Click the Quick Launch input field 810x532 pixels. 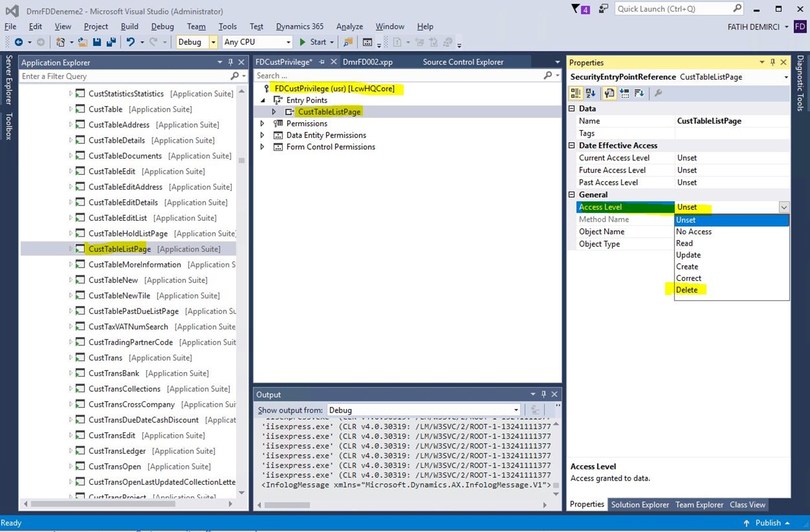coord(673,9)
